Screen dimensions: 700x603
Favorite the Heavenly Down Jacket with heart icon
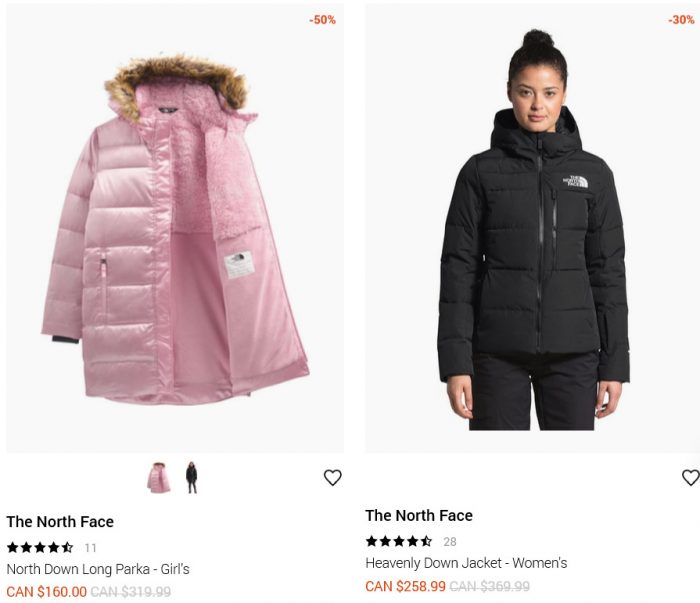click(x=691, y=478)
